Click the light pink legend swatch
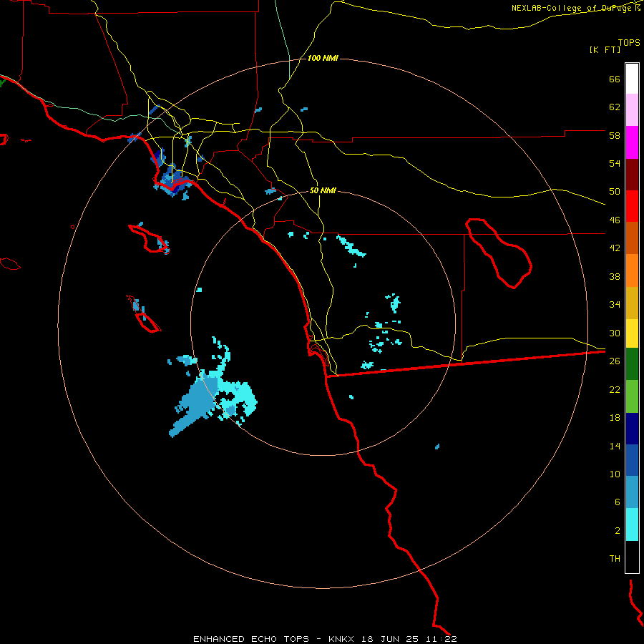The width and height of the screenshot is (644, 644). click(x=632, y=109)
